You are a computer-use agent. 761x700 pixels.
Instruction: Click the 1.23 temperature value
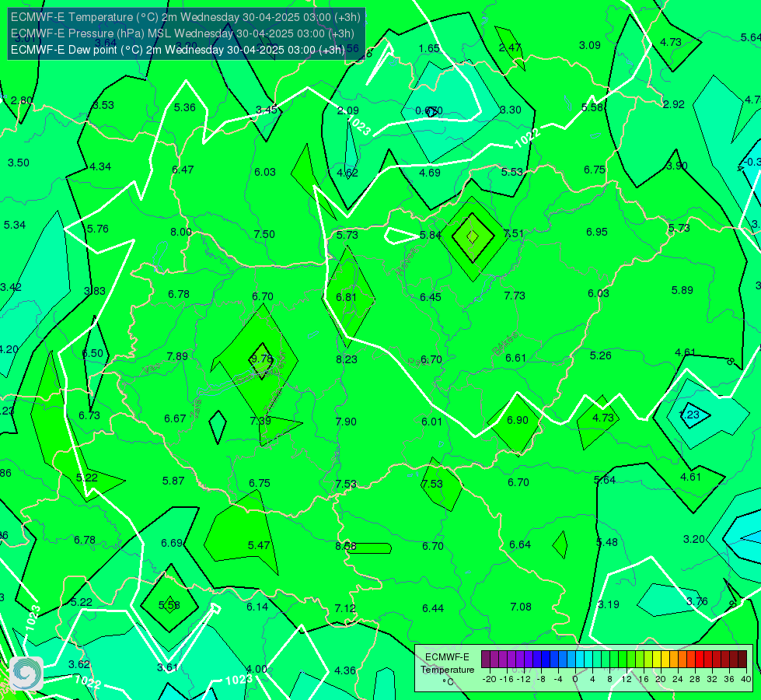coord(689,415)
